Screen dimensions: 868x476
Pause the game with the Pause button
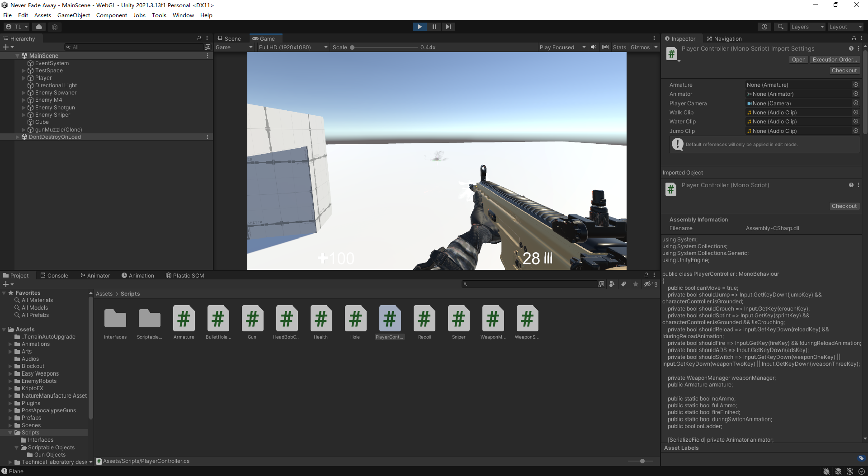click(x=434, y=27)
